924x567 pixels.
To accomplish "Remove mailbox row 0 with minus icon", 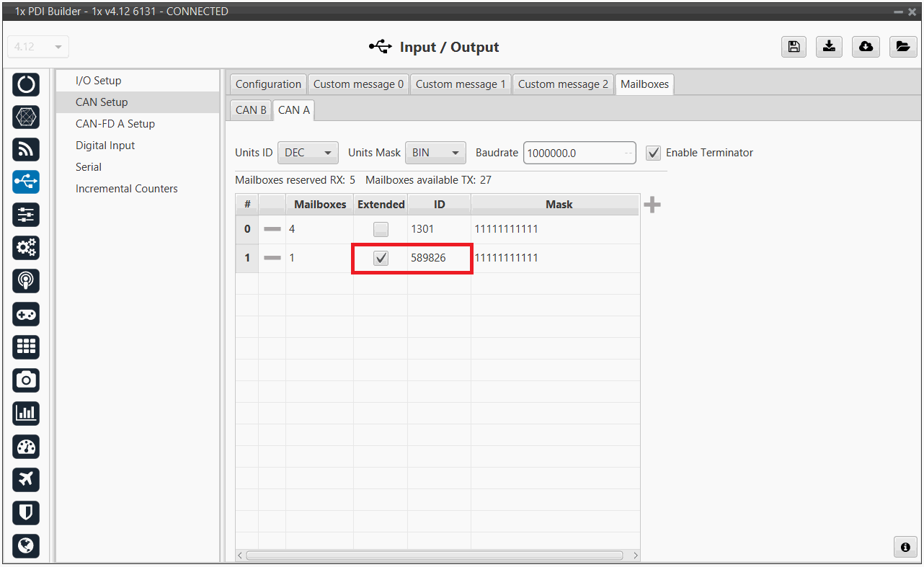I will tap(272, 229).
